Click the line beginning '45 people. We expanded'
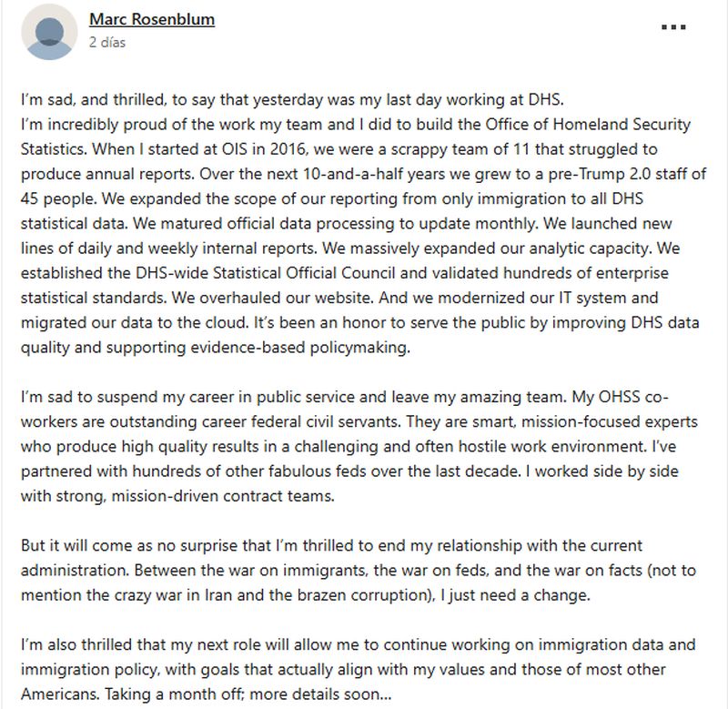 [332, 198]
